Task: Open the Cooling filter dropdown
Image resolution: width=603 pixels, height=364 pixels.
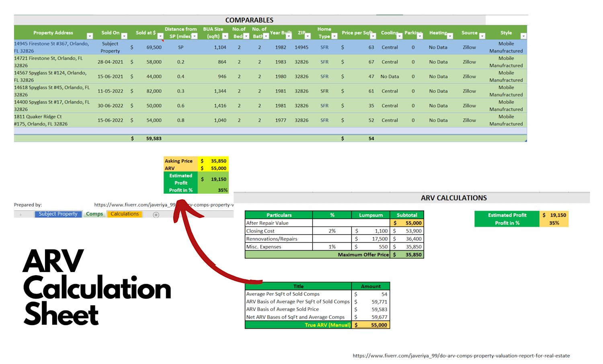Action: 400,36
